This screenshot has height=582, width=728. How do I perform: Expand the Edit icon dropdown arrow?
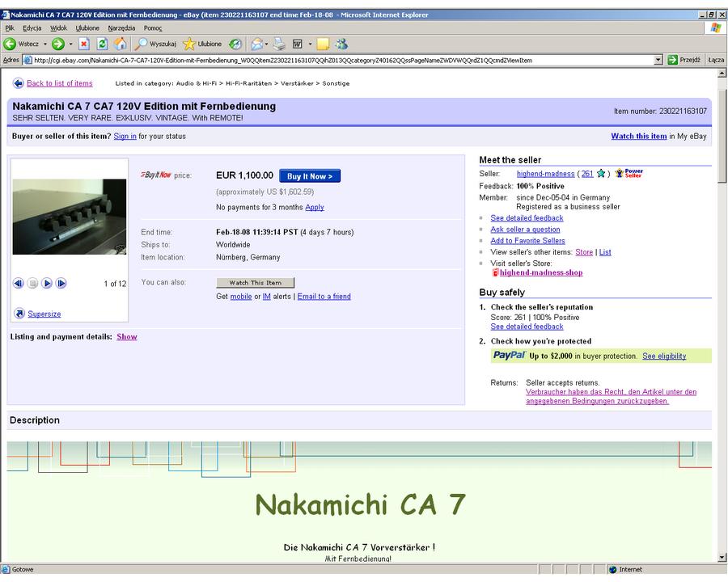coord(310,44)
